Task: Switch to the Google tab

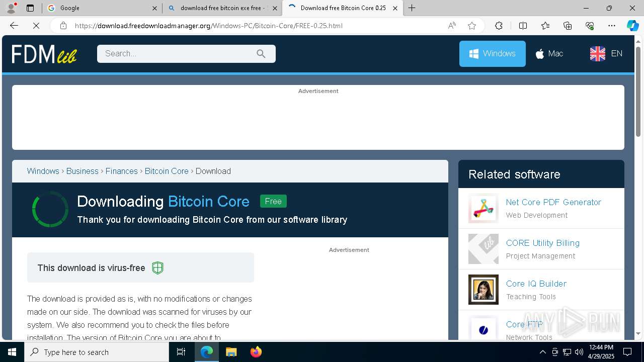Action: pos(102,8)
